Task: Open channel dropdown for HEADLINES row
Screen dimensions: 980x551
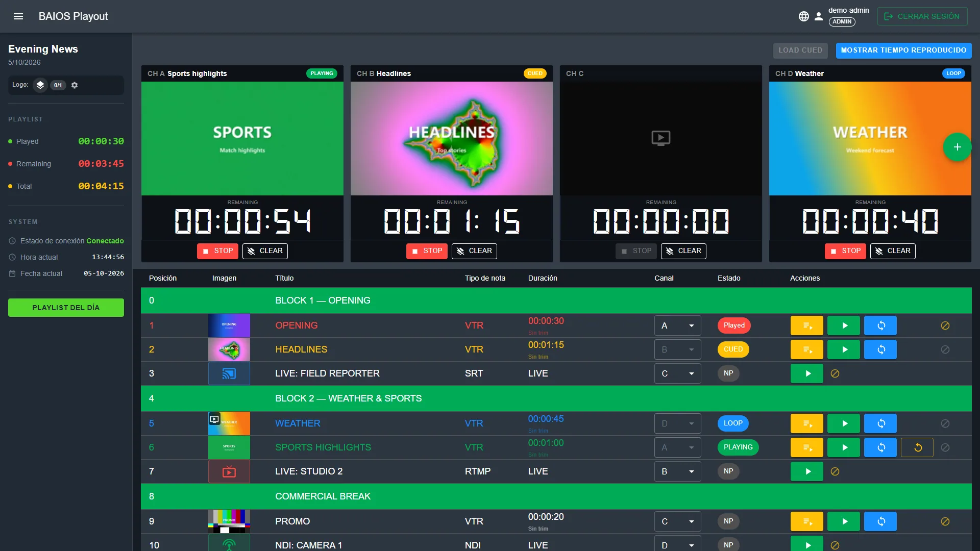Action: point(677,349)
